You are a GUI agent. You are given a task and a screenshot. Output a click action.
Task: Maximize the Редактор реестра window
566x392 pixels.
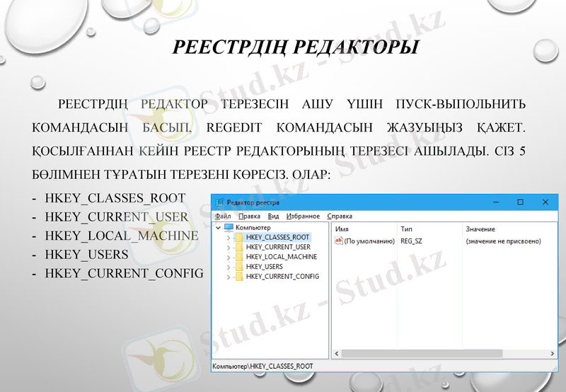(521, 202)
